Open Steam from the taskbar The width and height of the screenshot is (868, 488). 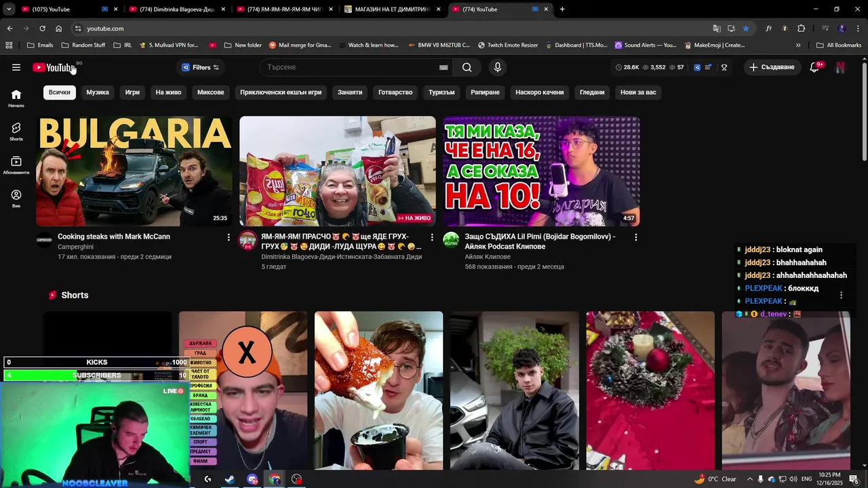[x=230, y=479]
